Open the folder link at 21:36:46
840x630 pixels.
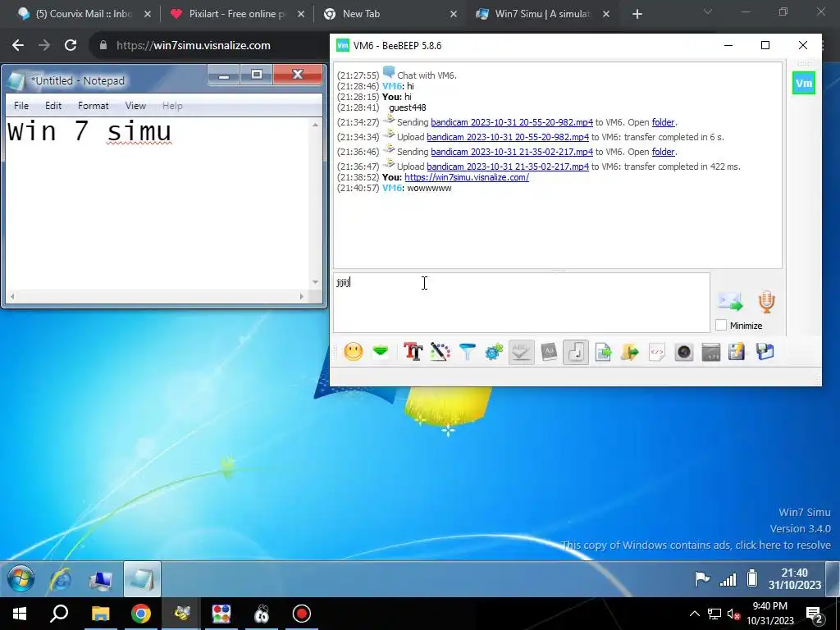pyautogui.click(x=663, y=152)
